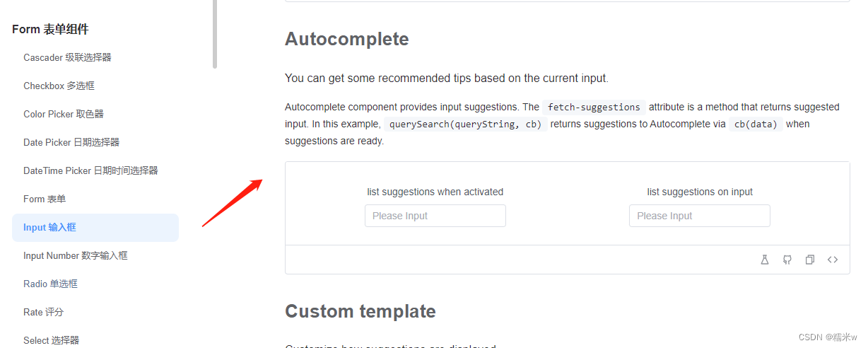Select the active Input 输入框 item
This screenshot has height=348, width=868.
95,227
